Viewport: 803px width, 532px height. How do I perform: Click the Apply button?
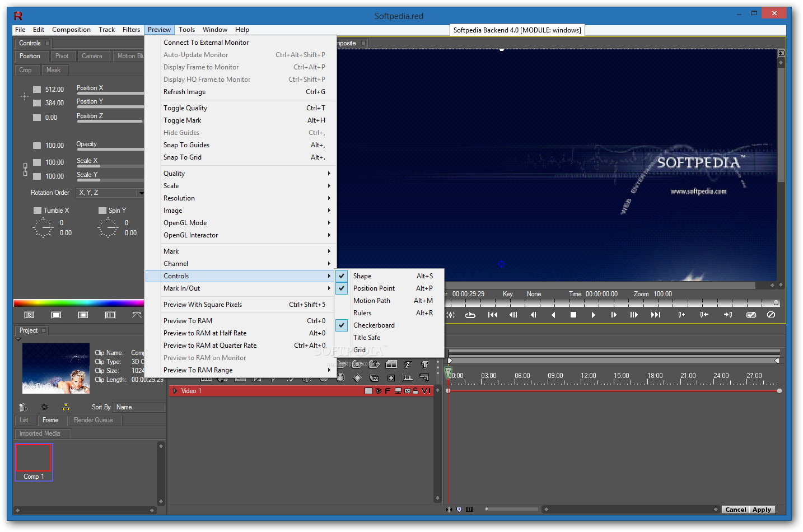[x=762, y=510]
